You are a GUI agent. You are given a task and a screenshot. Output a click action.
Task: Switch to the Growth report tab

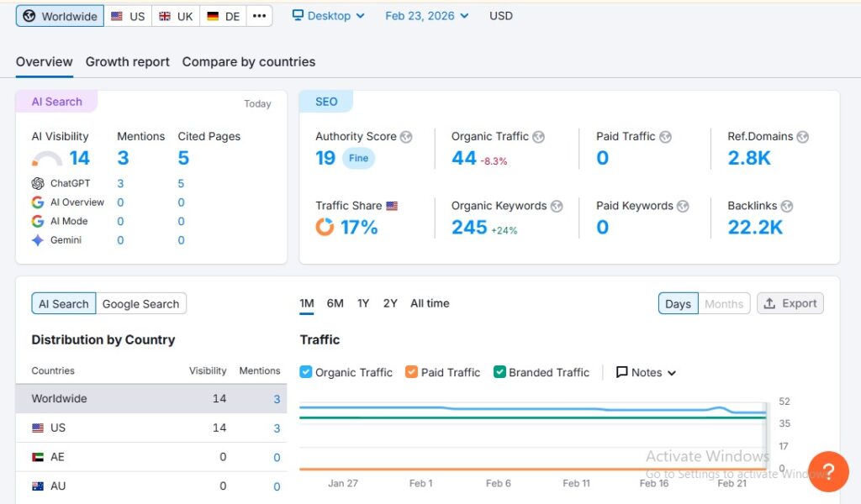[128, 62]
